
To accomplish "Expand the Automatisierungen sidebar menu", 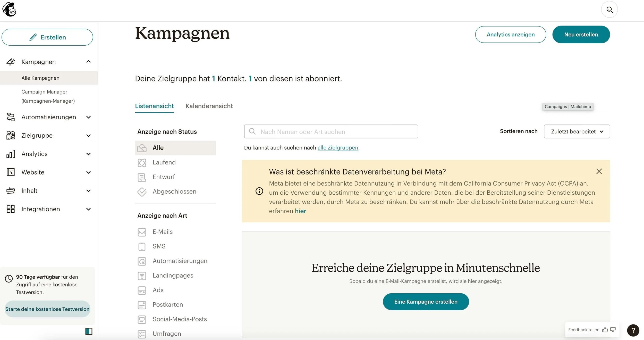I will coord(88,117).
